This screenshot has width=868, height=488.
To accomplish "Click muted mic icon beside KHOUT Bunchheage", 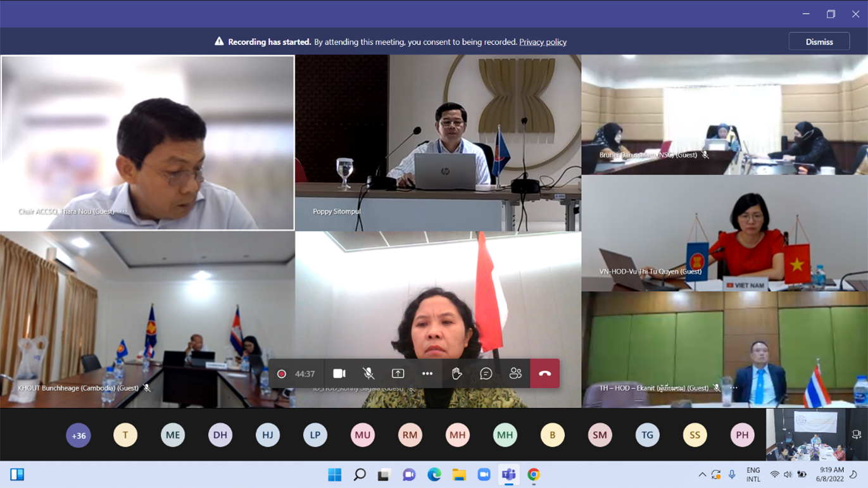I will pos(147,388).
